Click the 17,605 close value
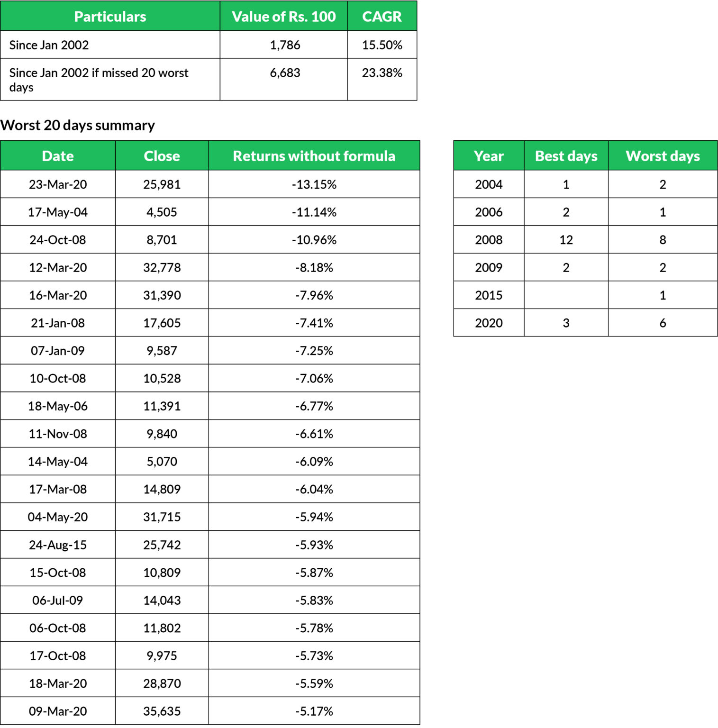Viewport: 718px width, 728px height. click(162, 323)
